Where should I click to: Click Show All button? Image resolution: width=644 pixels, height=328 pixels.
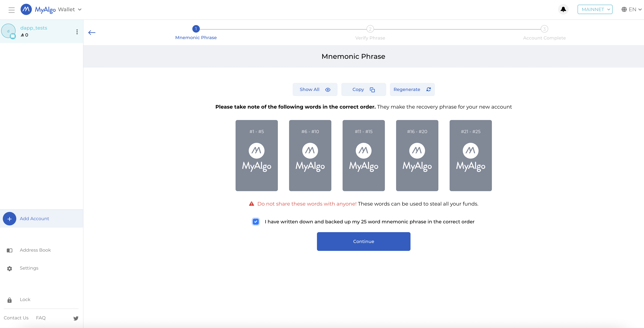(x=315, y=89)
